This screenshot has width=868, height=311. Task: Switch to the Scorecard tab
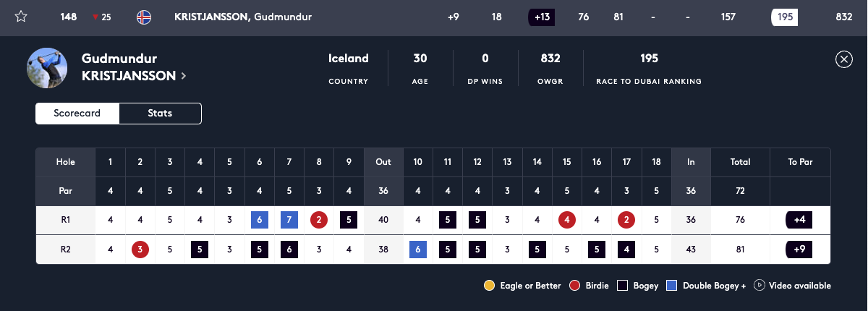77,114
